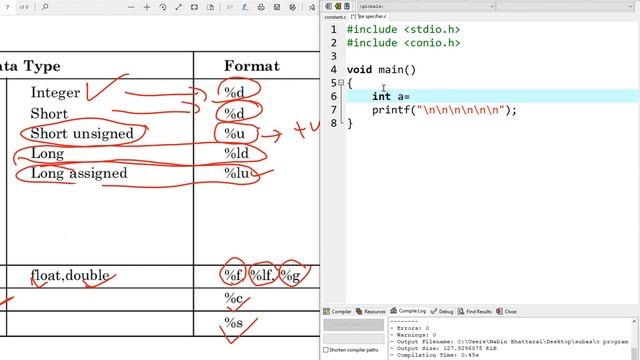
Task: Click '#include <stdio.h>' on line 1
Action: [403, 29]
